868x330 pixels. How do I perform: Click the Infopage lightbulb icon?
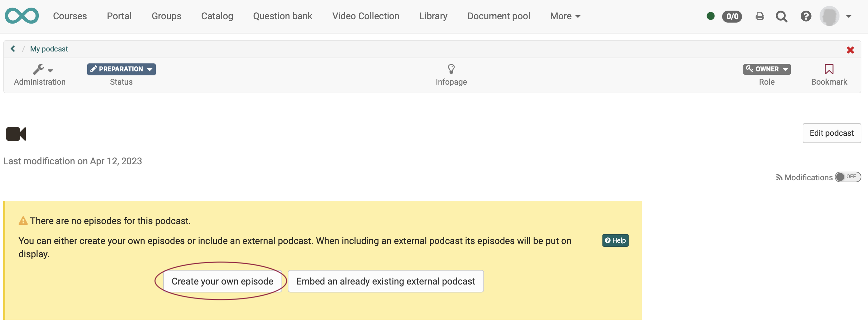coord(451,69)
